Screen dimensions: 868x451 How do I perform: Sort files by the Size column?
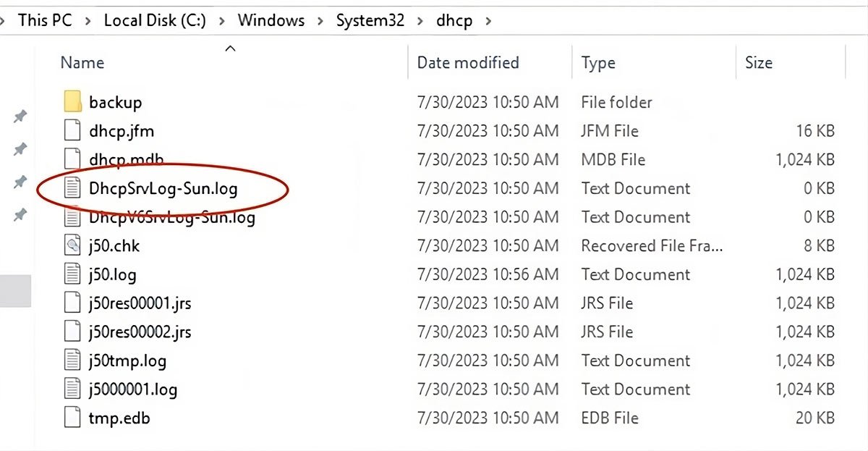(x=759, y=63)
